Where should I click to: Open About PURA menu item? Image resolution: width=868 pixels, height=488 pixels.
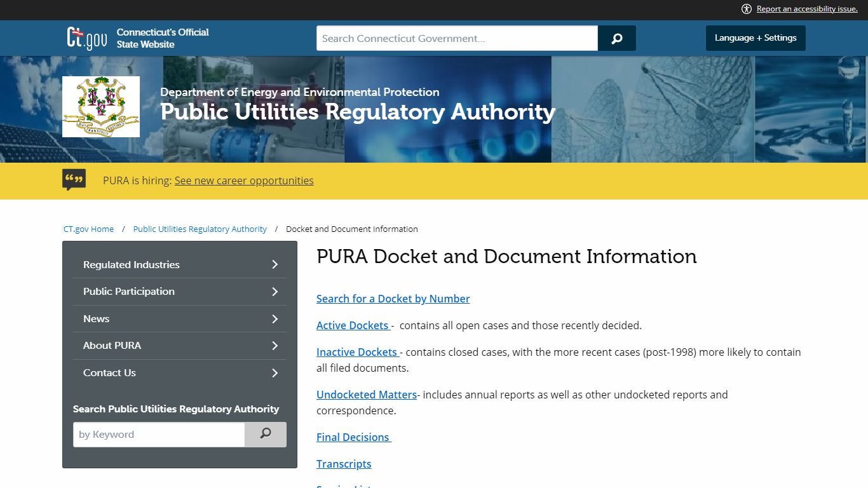112,346
